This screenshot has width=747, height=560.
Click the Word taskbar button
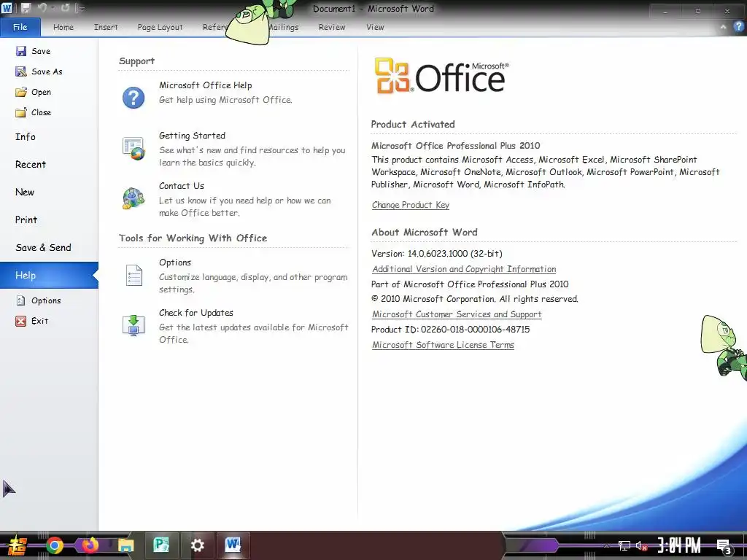[x=233, y=545]
